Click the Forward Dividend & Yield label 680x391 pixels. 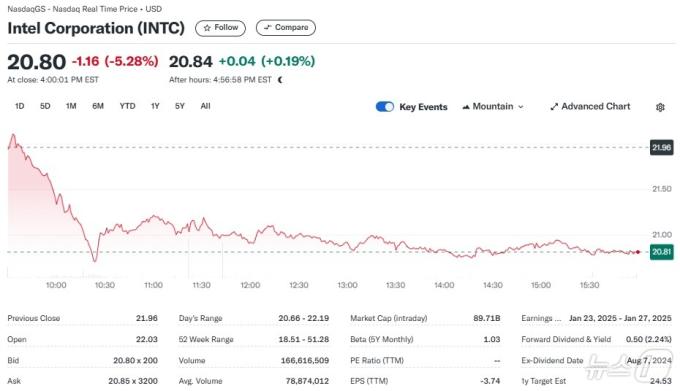[x=566, y=339]
